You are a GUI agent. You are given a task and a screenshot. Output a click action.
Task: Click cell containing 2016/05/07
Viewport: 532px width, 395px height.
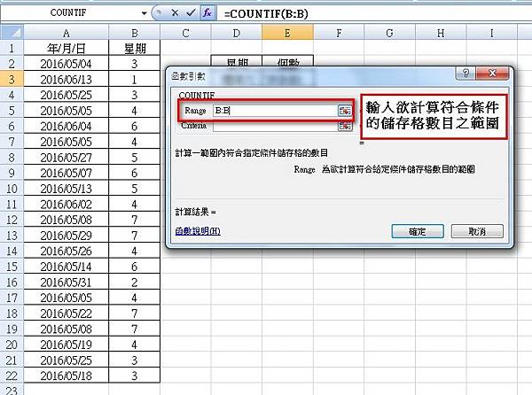coord(66,173)
